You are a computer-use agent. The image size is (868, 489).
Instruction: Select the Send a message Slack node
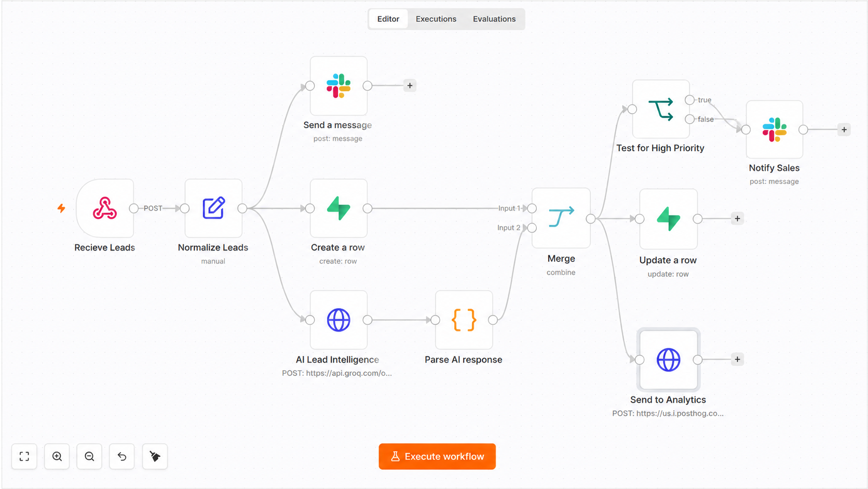click(x=338, y=86)
